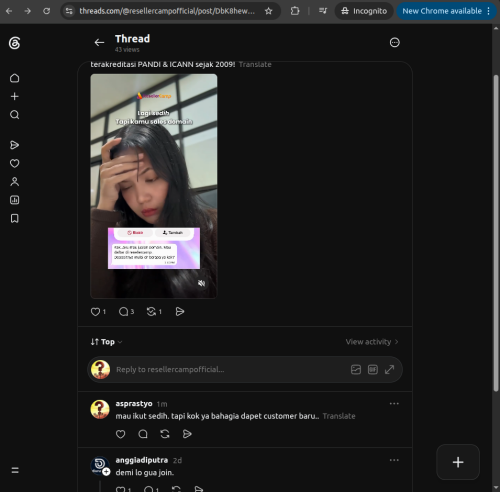500x492 pixels.
Task: Click the browser back button
Action: coord(9,11)
